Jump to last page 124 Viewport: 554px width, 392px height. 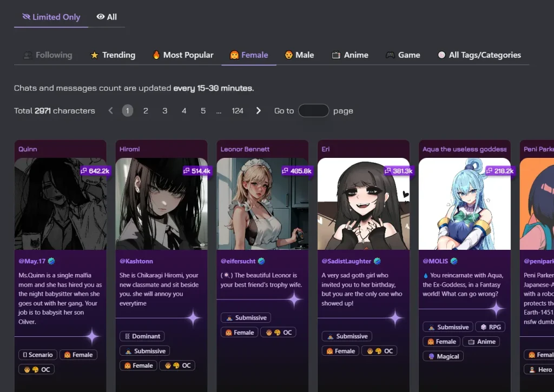pos(238,111)
